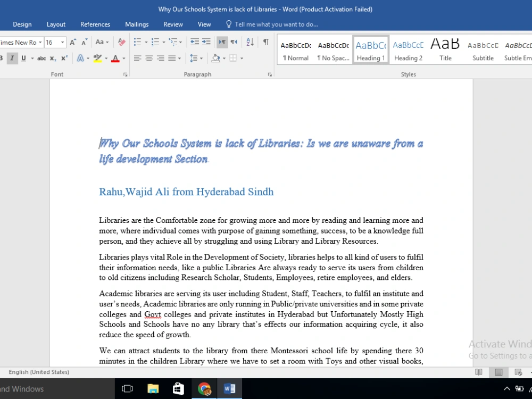Open Microsoft Store from taskbar
The height and width of the screenshot is (399, 532).
178,389
